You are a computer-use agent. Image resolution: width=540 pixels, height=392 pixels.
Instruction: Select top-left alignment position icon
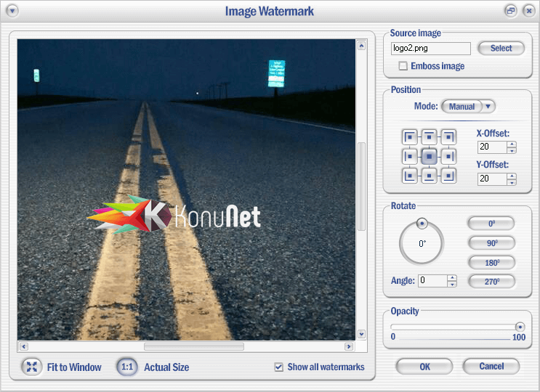point(410,136)
